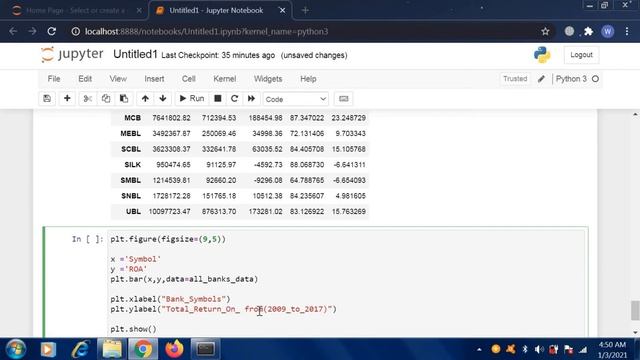Open the cell type Code dropdown
This screenshot has height=360, width=640.
pos(296,99)
